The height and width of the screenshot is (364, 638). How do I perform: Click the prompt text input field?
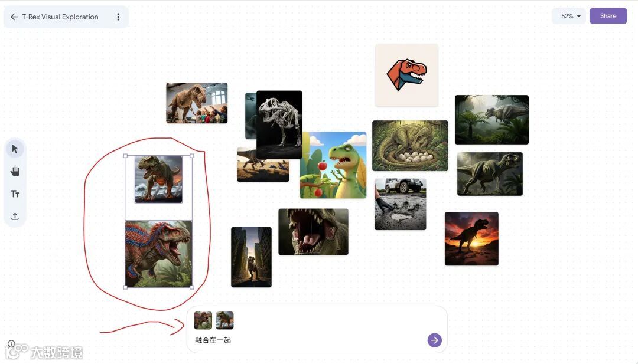pyautogui.click(x=309, y=340)
